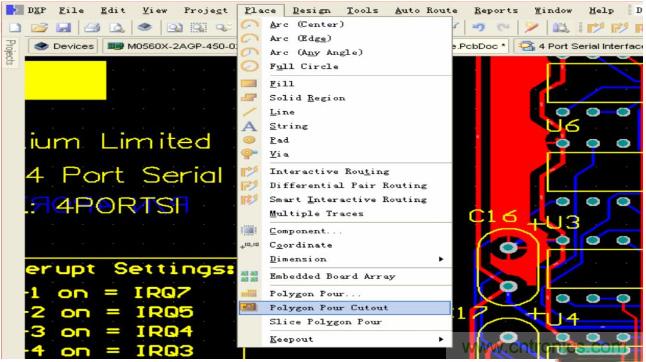Open the Auto Route menu

tap(426, 10)
